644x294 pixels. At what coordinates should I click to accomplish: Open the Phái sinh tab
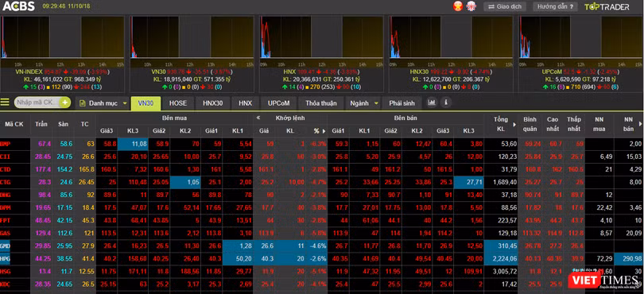402,103
